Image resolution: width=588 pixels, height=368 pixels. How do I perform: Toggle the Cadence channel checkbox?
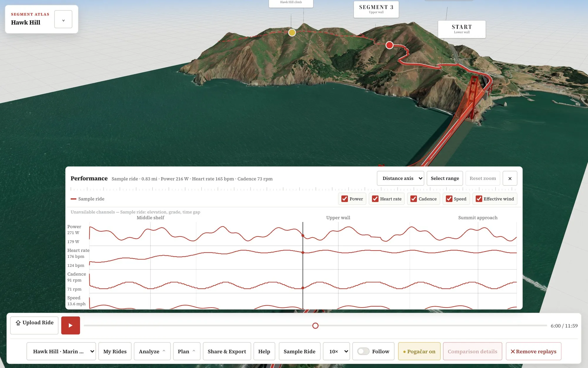[x=414, y=199]
